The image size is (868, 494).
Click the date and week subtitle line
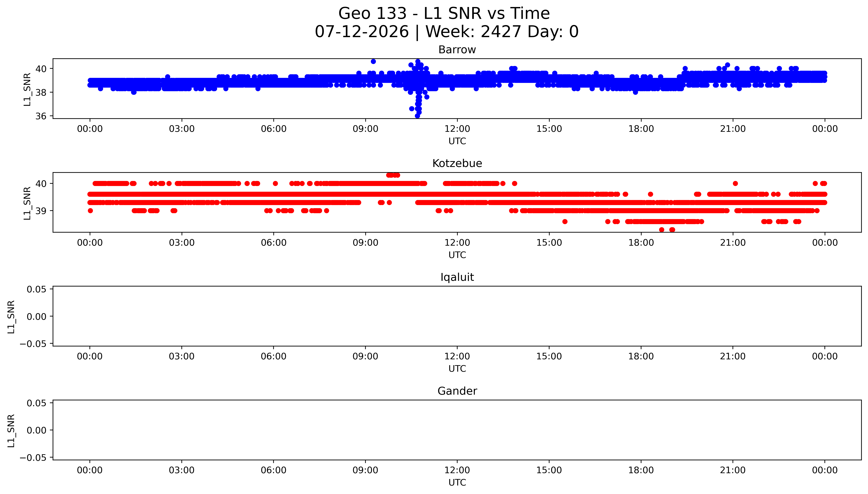446,32
